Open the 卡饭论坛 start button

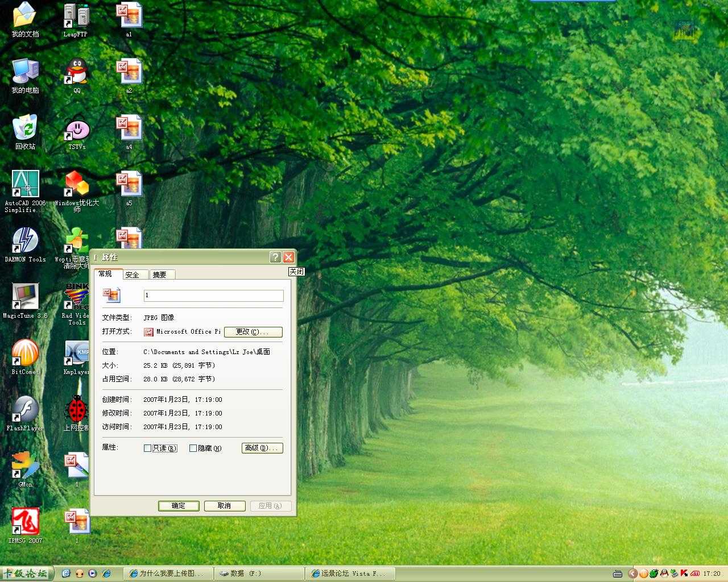point(27,573)
